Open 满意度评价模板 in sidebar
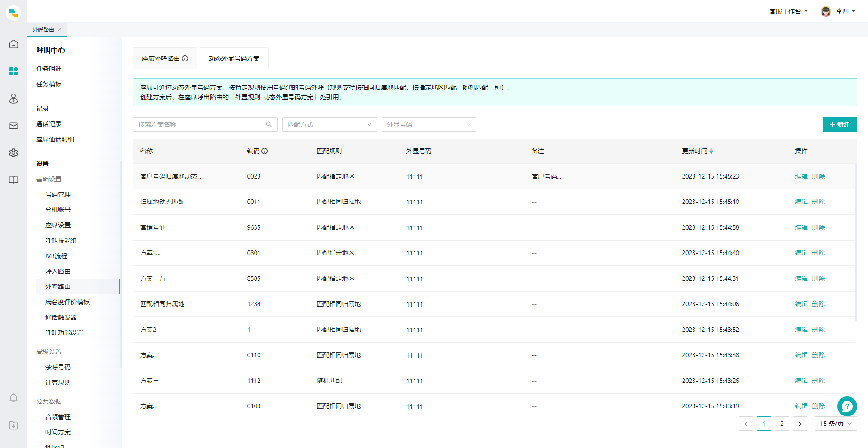The height and width of the screenshot is (448, 868). (x=67, y=302)
